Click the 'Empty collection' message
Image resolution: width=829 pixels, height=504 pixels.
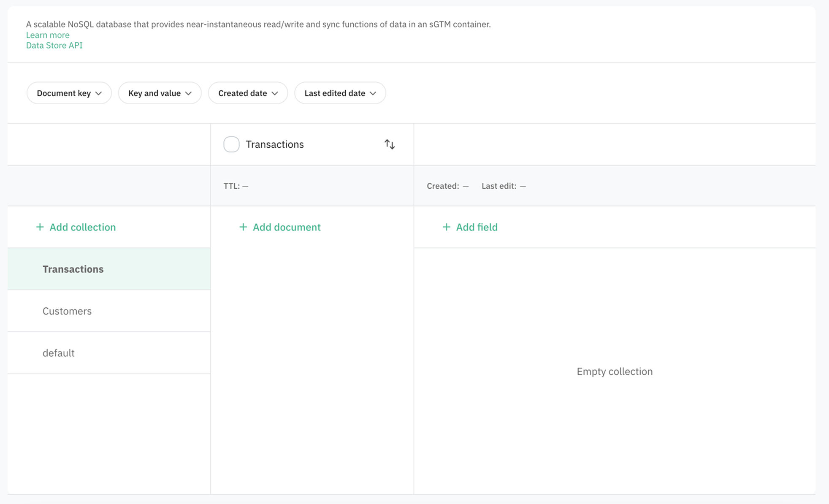pyautogui.click(x=615, y=371)
